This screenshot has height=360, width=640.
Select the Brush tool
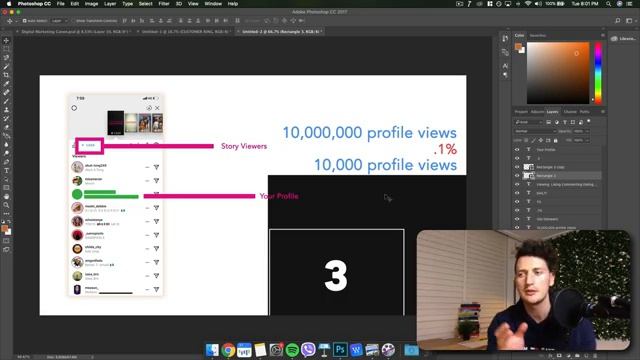pos(6,101)
